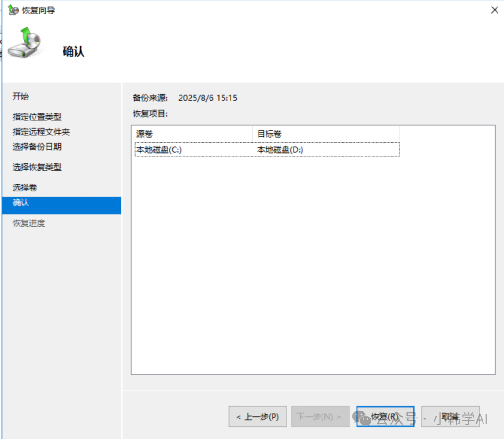504x439 pixels.
Task: Click the 下一步(N) button
Action: point(320,417)
